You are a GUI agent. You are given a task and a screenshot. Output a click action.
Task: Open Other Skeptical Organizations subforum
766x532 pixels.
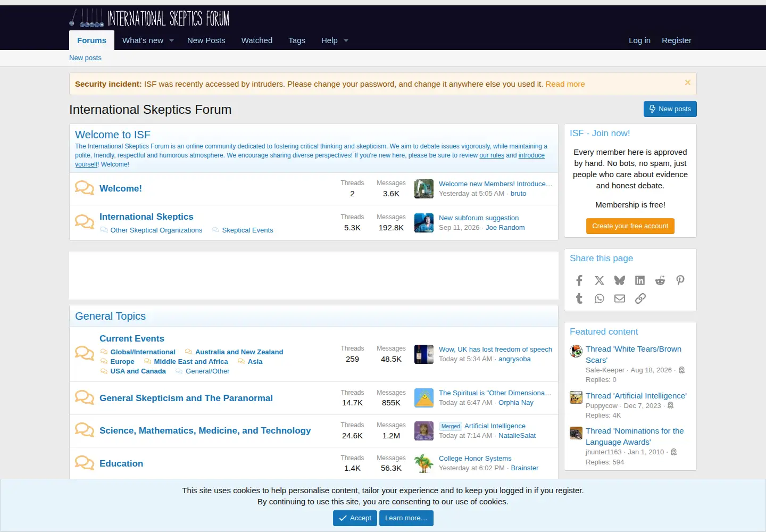[156, 230]
